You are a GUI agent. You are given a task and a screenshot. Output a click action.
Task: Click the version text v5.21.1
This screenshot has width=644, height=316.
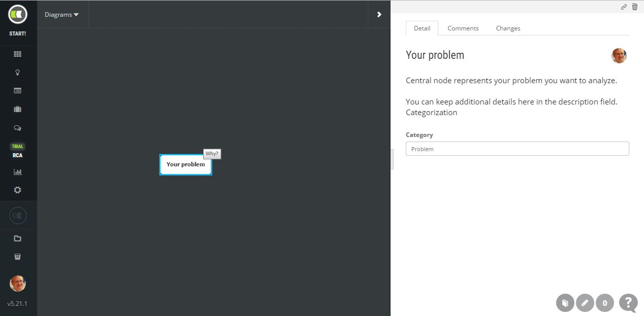pyautogui.click(x=18, y=304)
